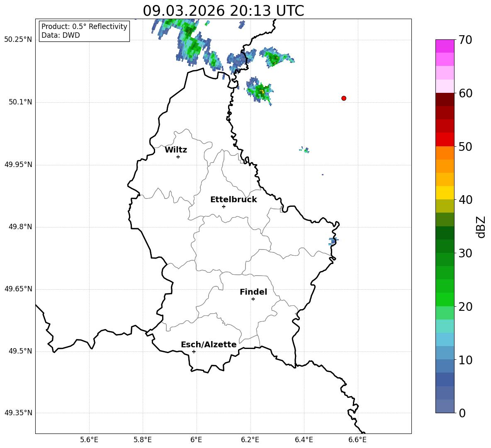Click the orange colorbar segment below 50
Screen dimensions: 491x448
click(445, 153)
